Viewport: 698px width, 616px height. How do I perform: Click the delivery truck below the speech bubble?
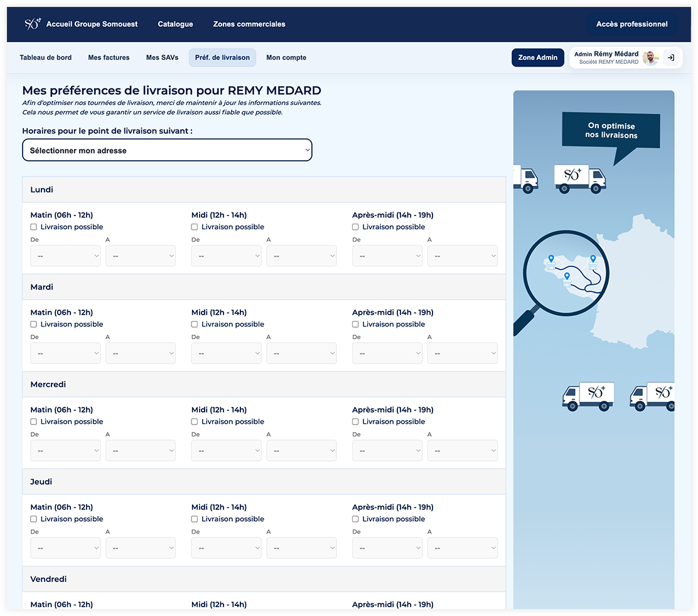579,178
